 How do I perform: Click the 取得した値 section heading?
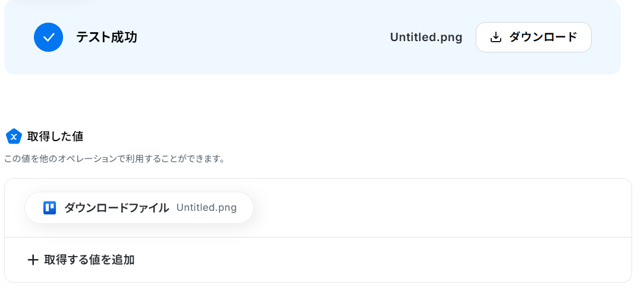coord(55,136)
